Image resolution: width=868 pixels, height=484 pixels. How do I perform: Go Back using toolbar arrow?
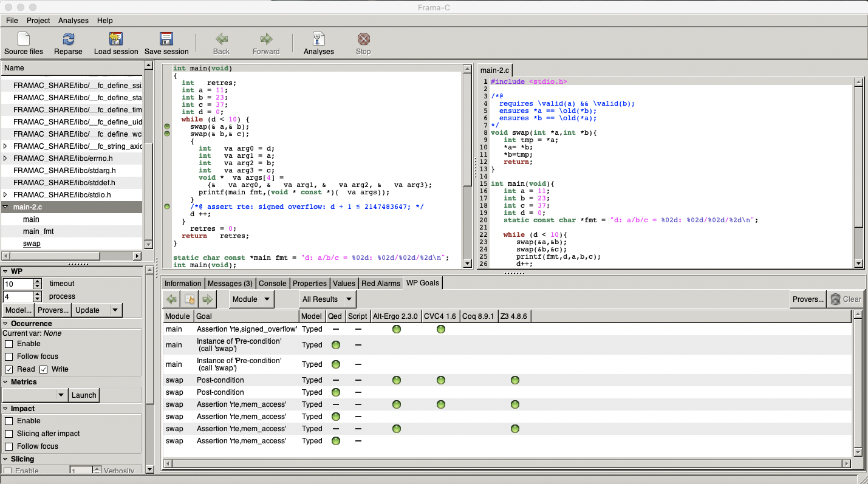click(x=222, y=44)
